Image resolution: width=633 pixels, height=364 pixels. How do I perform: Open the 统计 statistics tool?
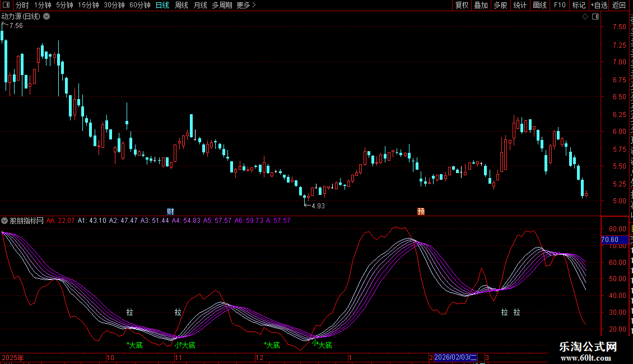520,5
